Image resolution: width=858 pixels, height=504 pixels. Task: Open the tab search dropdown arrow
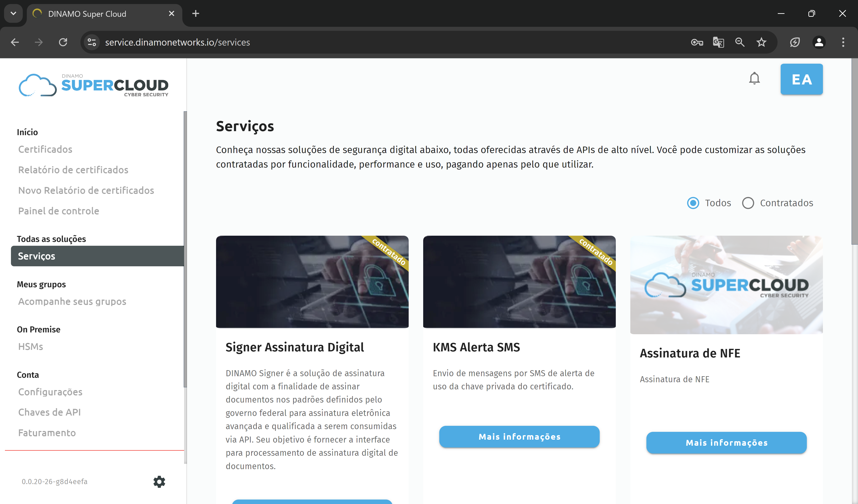tap(13, 14)
